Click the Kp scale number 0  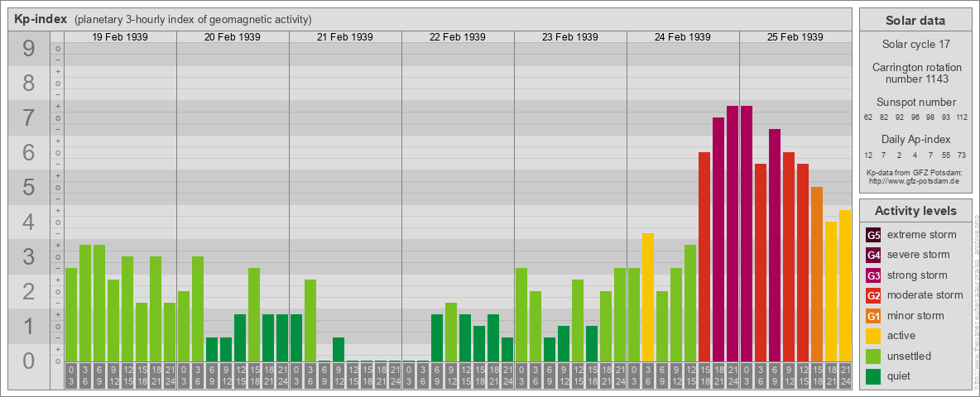29,361
